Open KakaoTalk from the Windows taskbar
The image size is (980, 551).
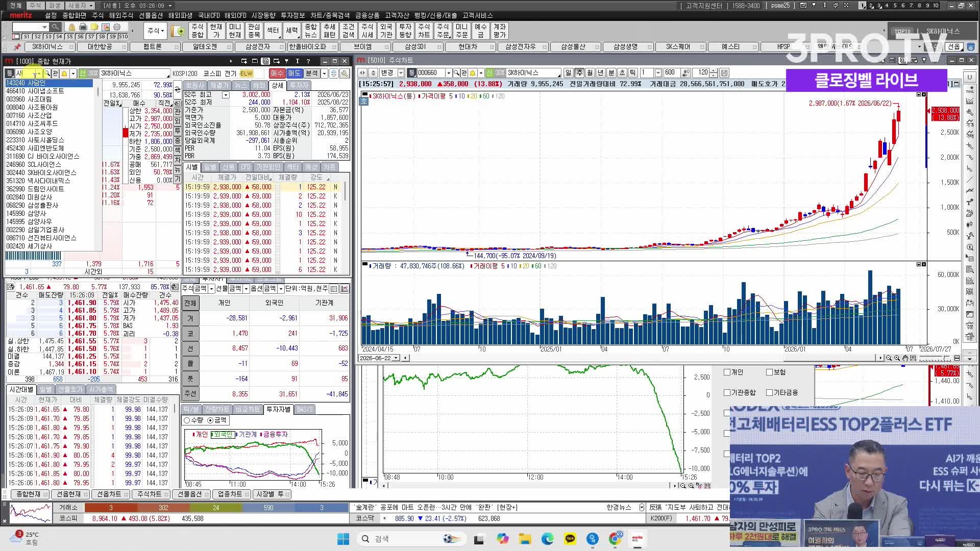pos(570,539)
